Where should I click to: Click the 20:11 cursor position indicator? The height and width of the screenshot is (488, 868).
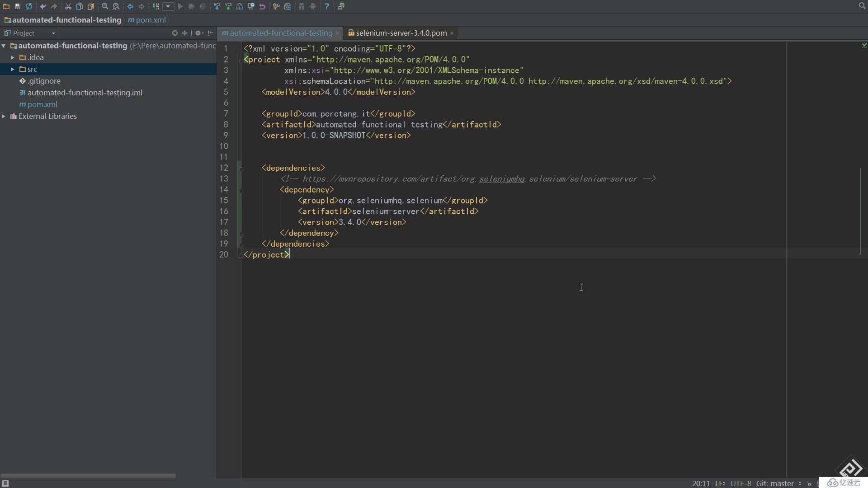point(701,483)
